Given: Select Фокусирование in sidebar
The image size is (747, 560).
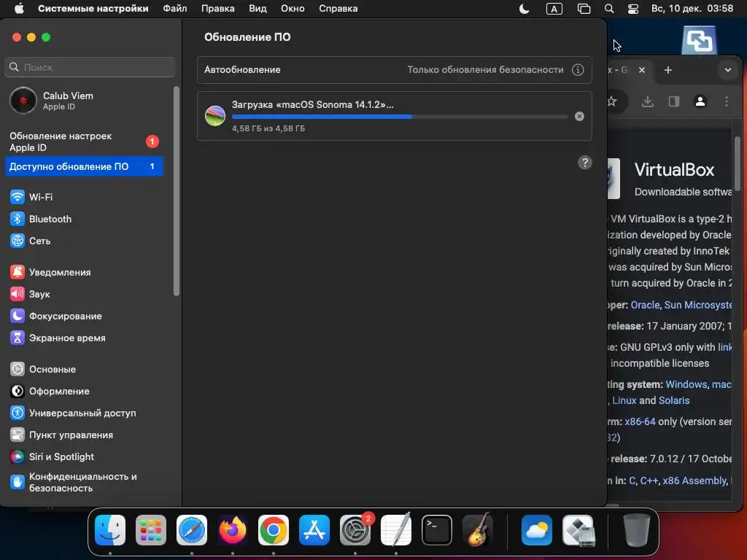Looking at the screenshot, I should 55,316.
